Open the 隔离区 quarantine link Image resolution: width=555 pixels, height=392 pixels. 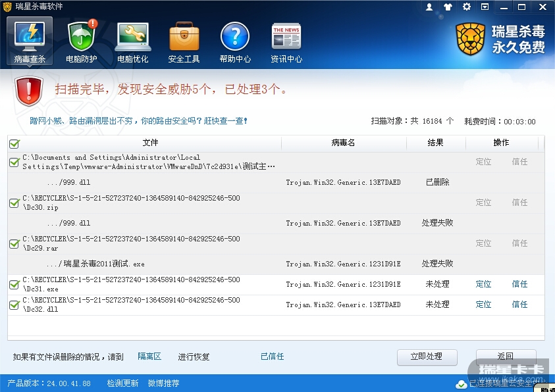tap(149, 356)
